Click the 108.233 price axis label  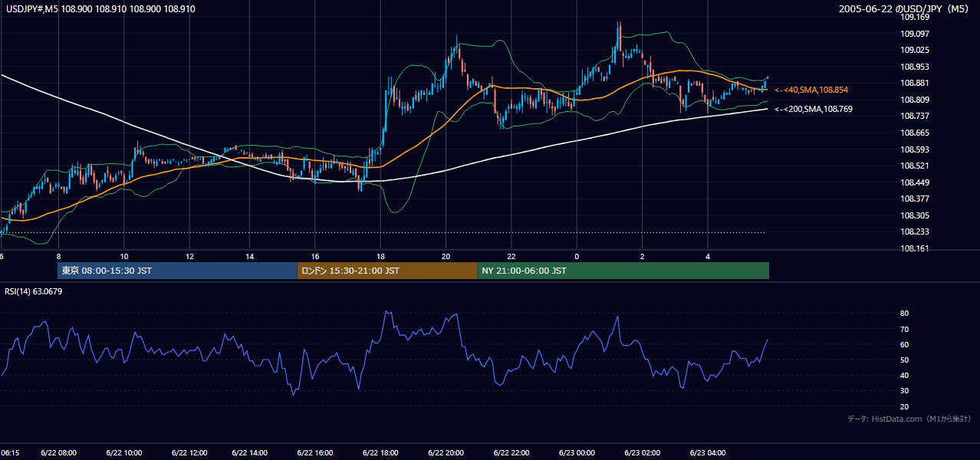tap(913, 232)
